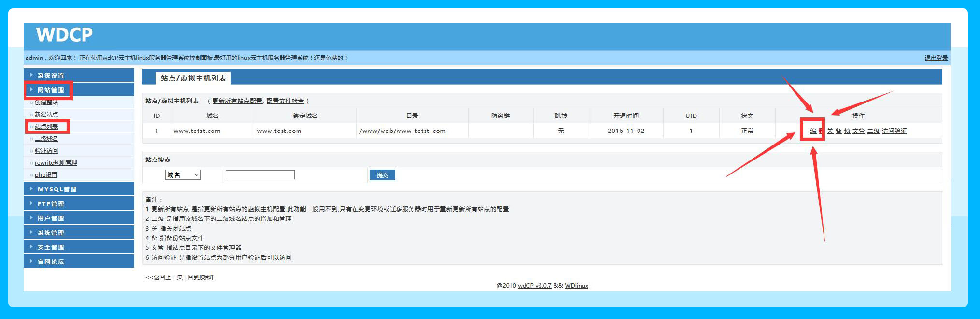Open the 域名 search type dropdown
This screenshot has width=980, height=319.
coord(183,175)
